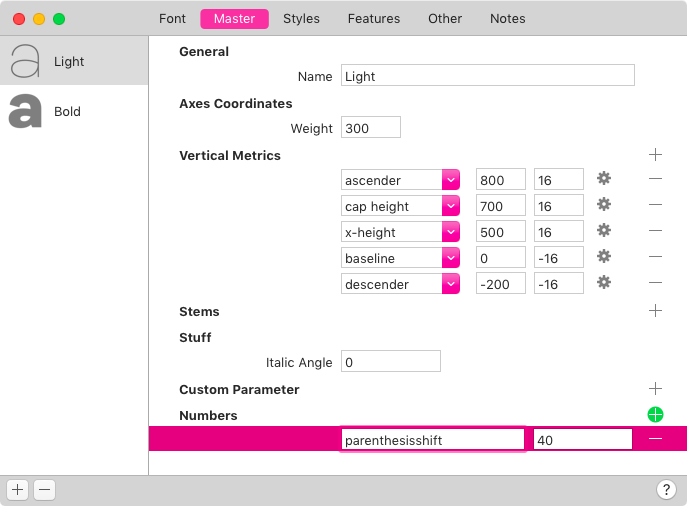Open gear options for x-height row
Image resolution: width=687 pixels, height=506 pixels.
pos(604,231)
